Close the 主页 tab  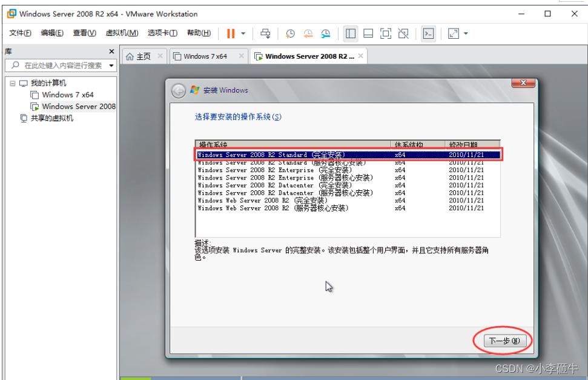(x=160, y=56)
